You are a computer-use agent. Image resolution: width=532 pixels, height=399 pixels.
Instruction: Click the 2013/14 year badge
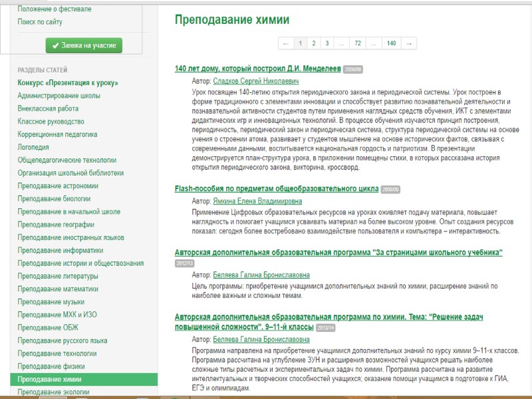326,328
